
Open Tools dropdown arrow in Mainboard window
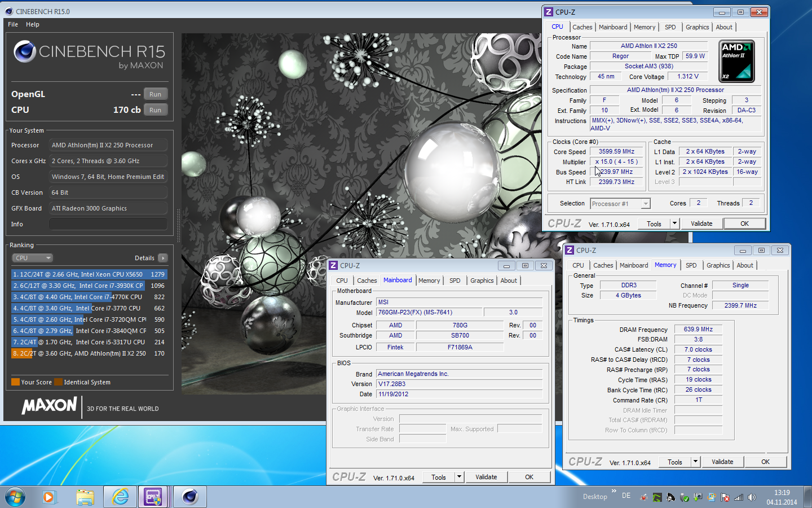[x=459, y=478]
